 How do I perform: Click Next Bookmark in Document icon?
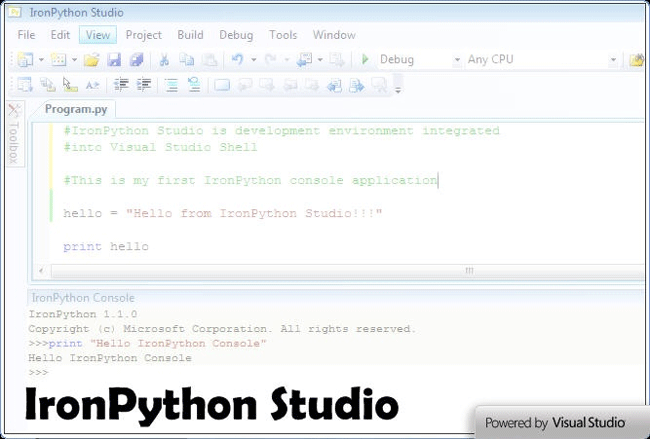coord(357,85)
